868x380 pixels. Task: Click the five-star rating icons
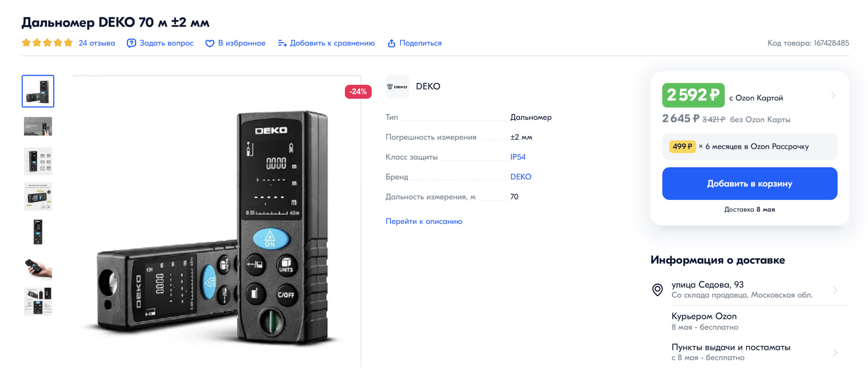(47, 43)
